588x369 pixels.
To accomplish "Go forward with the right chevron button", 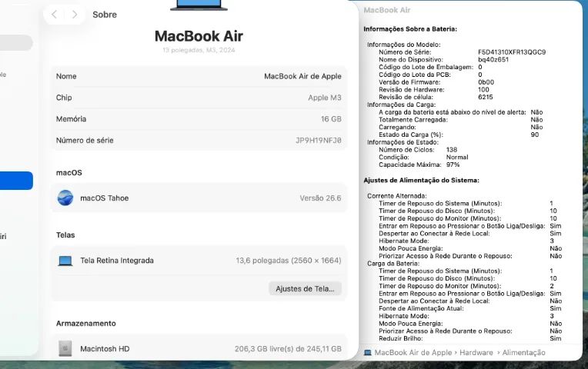I will click(x=75, y=15).
